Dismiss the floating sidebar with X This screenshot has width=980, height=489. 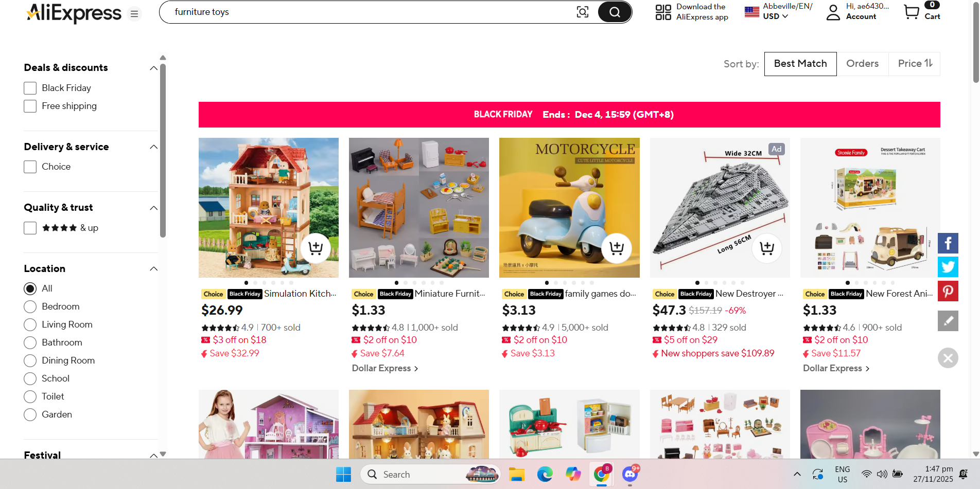pyautogui.click(x=948, y=358)
